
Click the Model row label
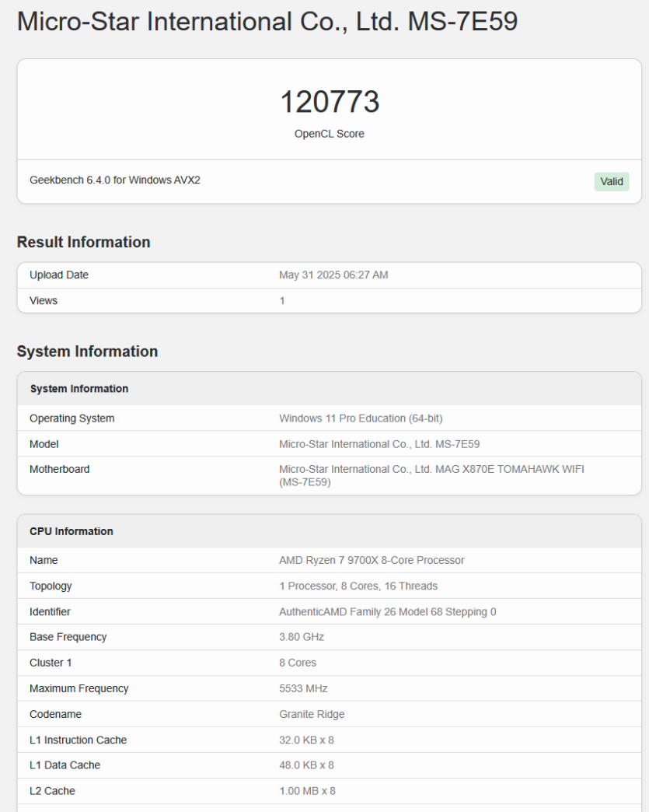point(44,444)
